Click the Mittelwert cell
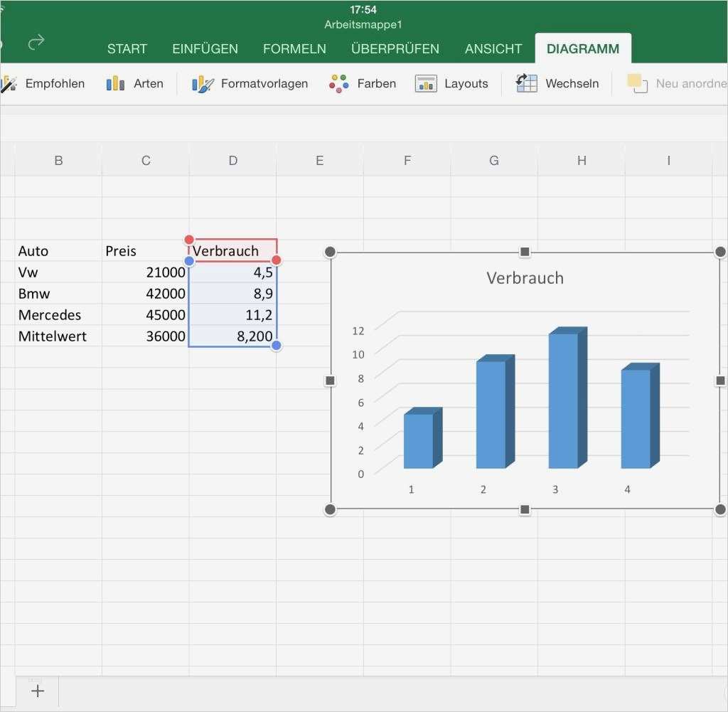The image size is (728, 712). tap(58, 336)
